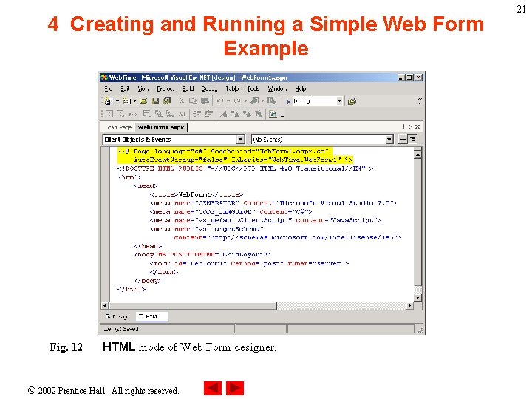Click the Visual C# .NET title bar icon
Image resolution: width=532 pixels, height=399 pixels.
pyautogui.click(x=104, y=78)
